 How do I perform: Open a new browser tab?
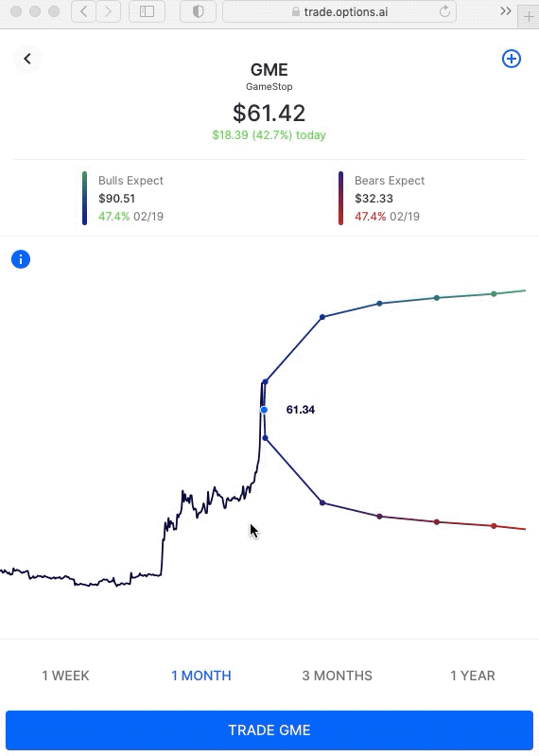pyautogui.click(x=529, y=16)
